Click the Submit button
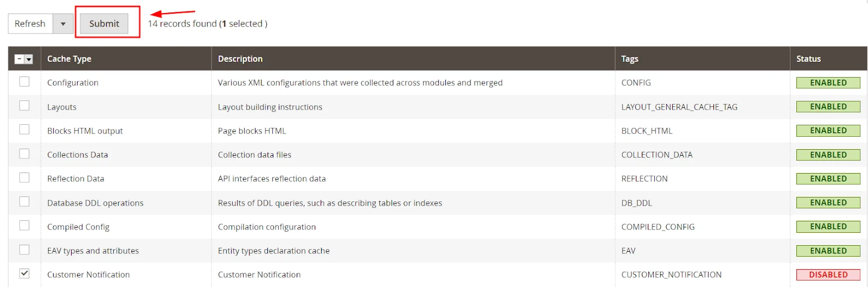 104,24
